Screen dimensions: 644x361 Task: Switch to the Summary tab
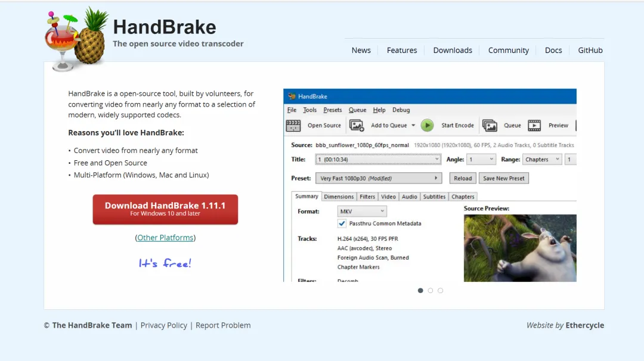tap(306, 197)
